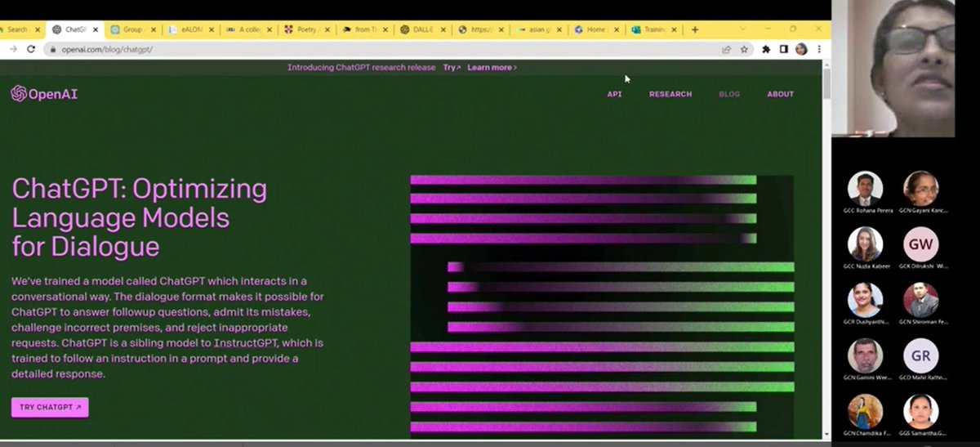
Task: Click the TRY CHATGPT button
Action: 50,407
